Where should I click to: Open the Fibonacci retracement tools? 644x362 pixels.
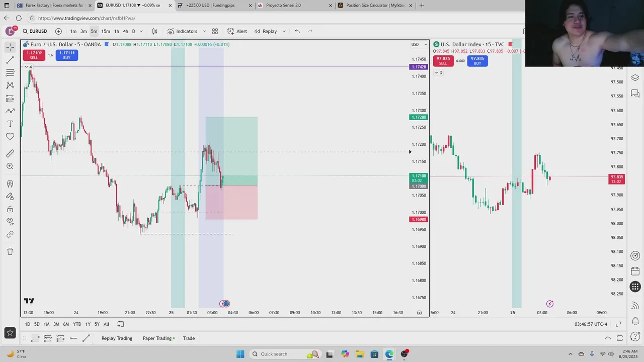(10, 73)
